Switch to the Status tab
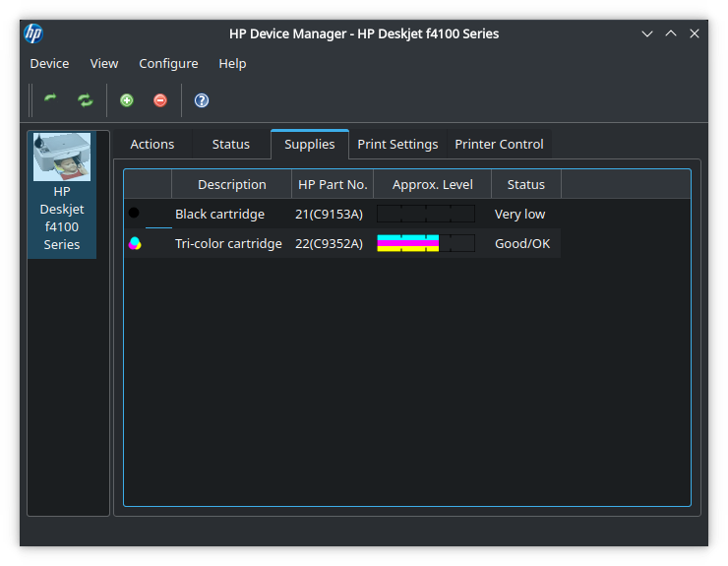 (231, 145)
